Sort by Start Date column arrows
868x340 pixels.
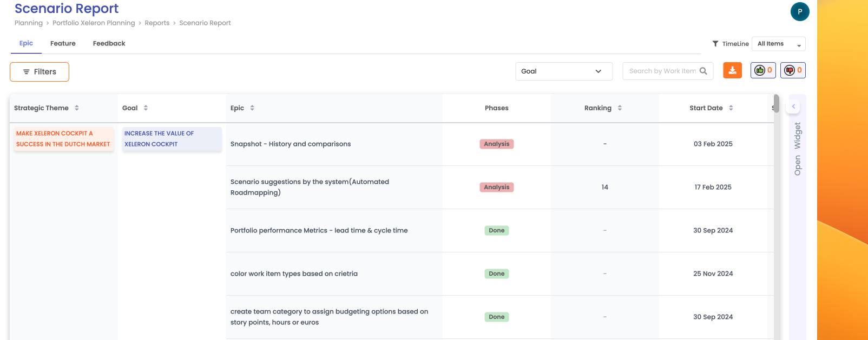tap(731, 108)
